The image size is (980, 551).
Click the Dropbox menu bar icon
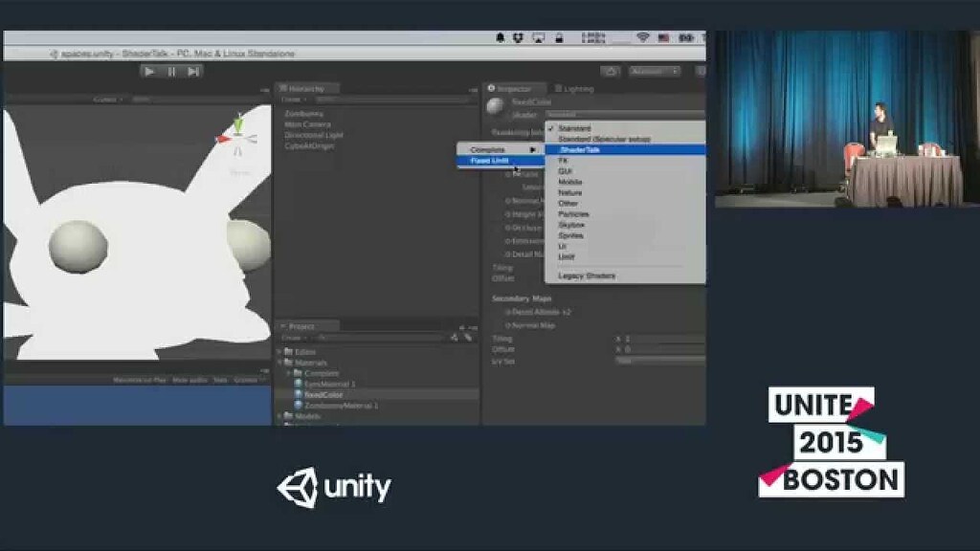pos(518,38)
